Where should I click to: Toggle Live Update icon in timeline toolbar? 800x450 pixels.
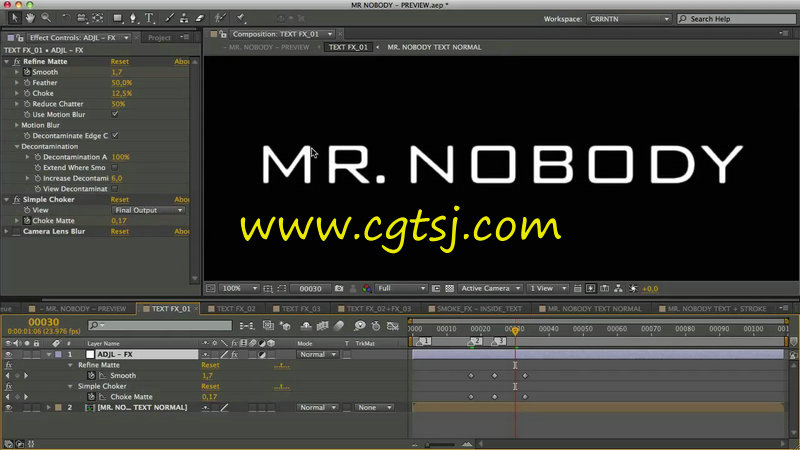pyautogui.click(x=268, y=326)
